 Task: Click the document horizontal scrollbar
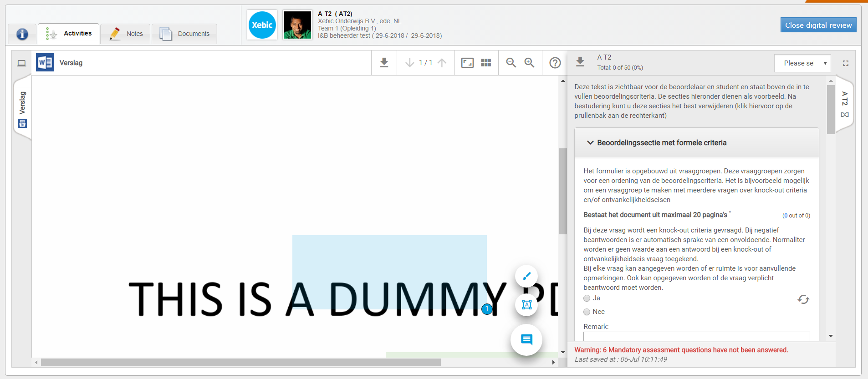240,363
